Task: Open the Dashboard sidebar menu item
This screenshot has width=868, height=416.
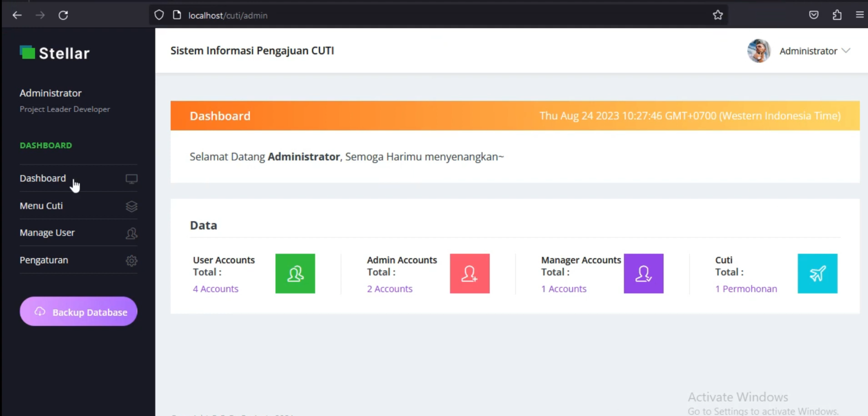Action: [78, 178]
